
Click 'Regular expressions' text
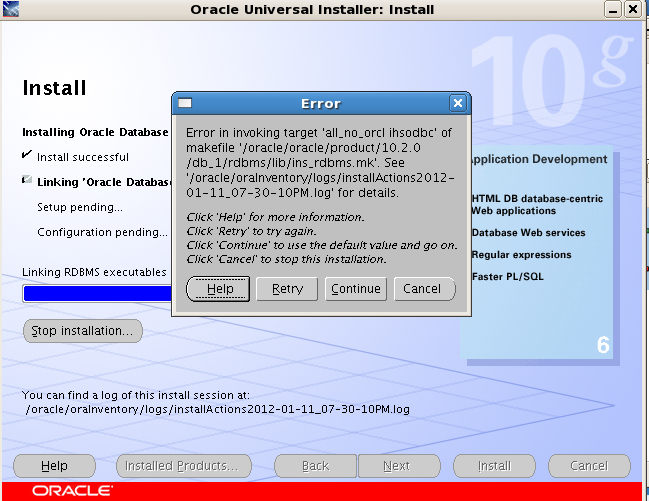click(x=521, y=255)
